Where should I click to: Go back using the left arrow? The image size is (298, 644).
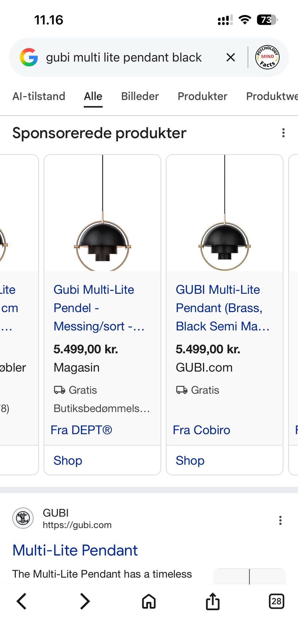tap(21, 602)
